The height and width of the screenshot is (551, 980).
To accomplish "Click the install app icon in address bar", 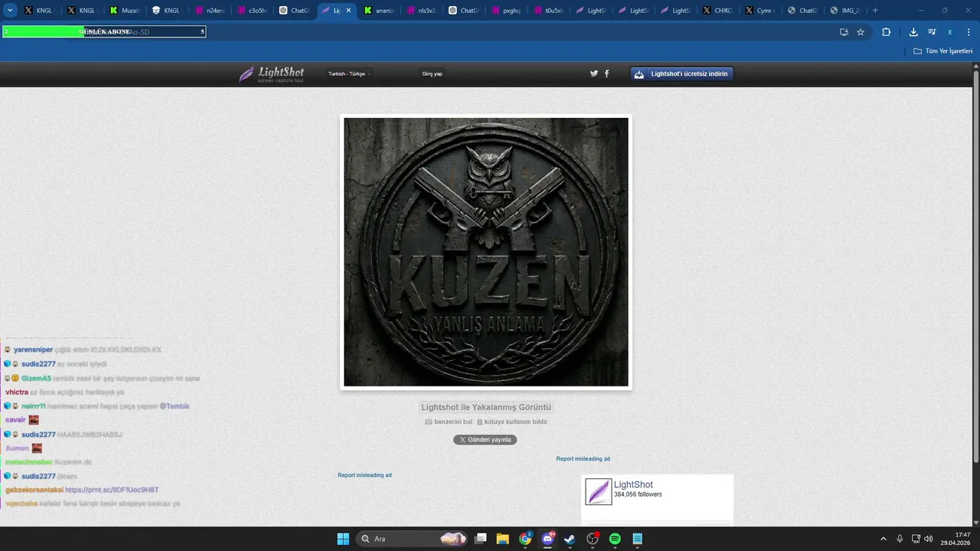I will pyautogui.click(x=844, y=32).
